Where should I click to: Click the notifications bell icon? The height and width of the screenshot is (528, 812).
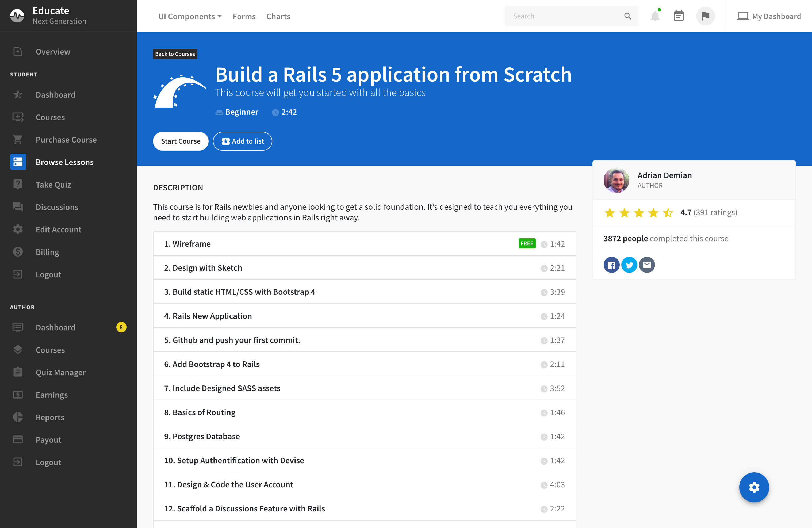pos(655,16)
